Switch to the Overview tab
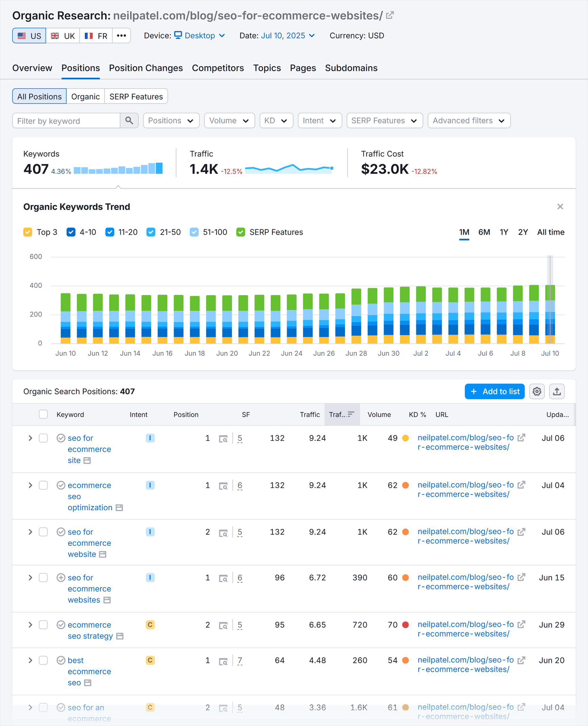Viewport: 588px width, 726px height. (32, 68)
